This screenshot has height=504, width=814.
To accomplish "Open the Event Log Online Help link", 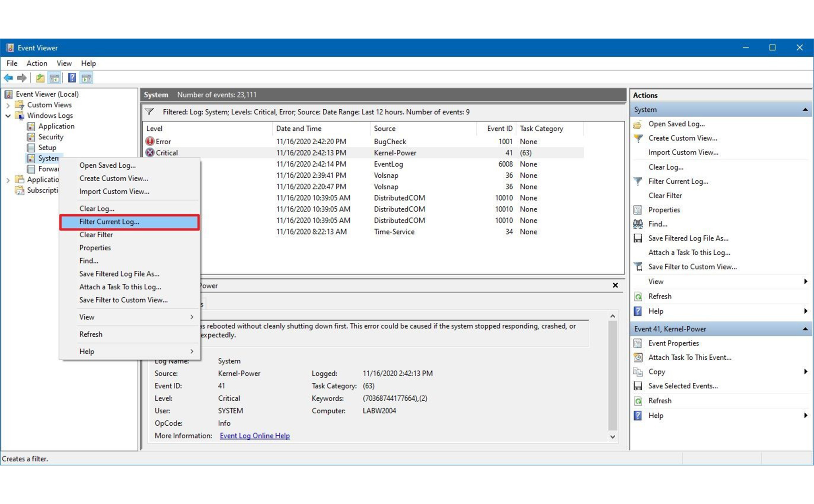I will point(255,436).
